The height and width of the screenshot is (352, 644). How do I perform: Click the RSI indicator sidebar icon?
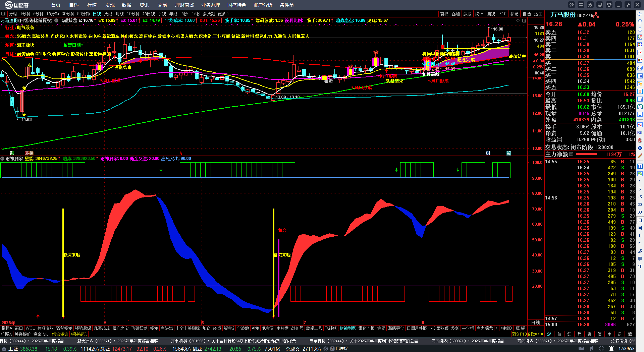tap(640, 132)
